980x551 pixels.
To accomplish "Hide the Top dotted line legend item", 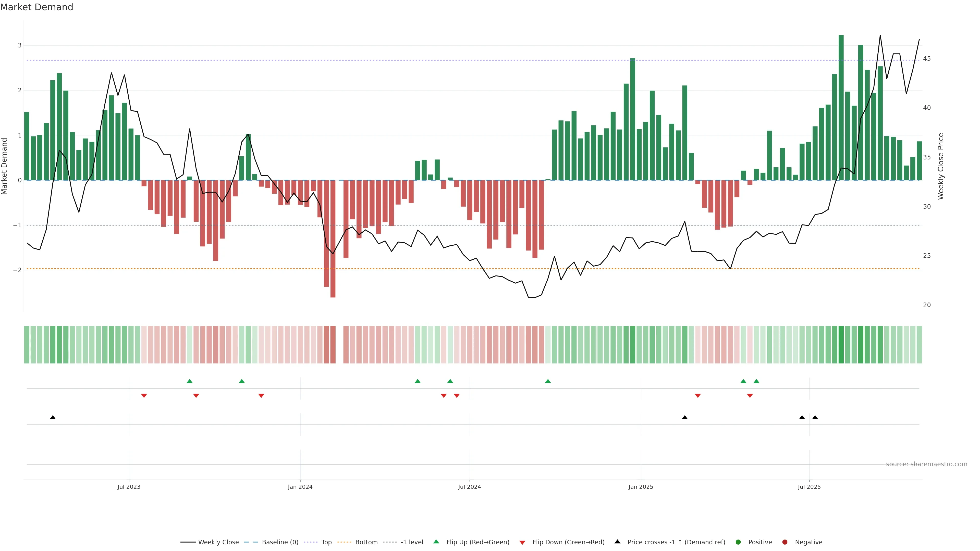I will pyautogui.click(x=326, y=542).
